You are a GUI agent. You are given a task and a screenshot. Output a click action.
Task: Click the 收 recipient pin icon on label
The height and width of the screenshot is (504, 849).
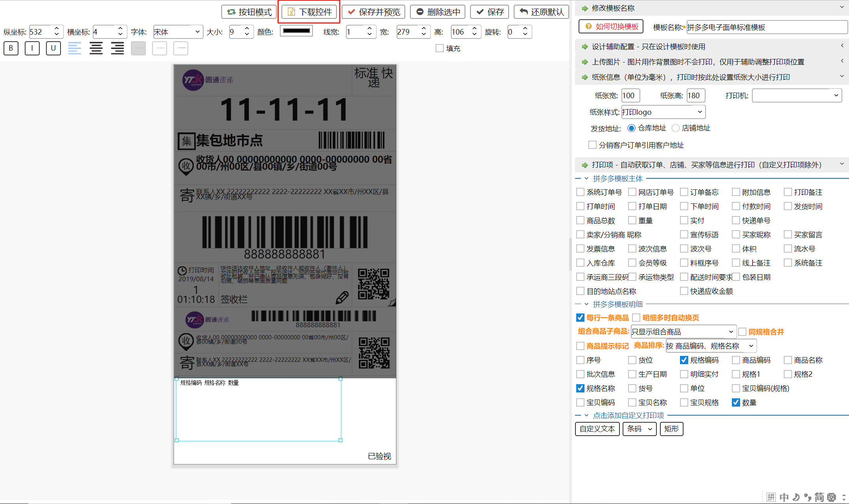click(186, 167)
